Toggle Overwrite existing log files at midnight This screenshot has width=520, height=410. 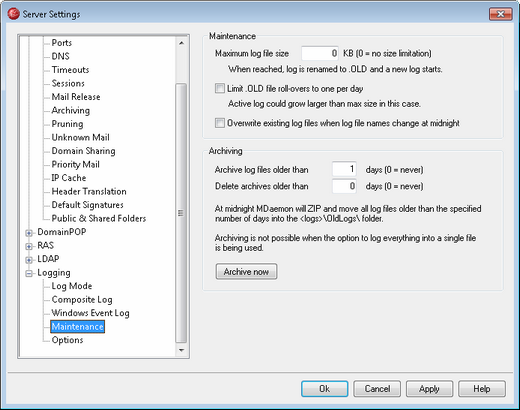coord(220,123)
